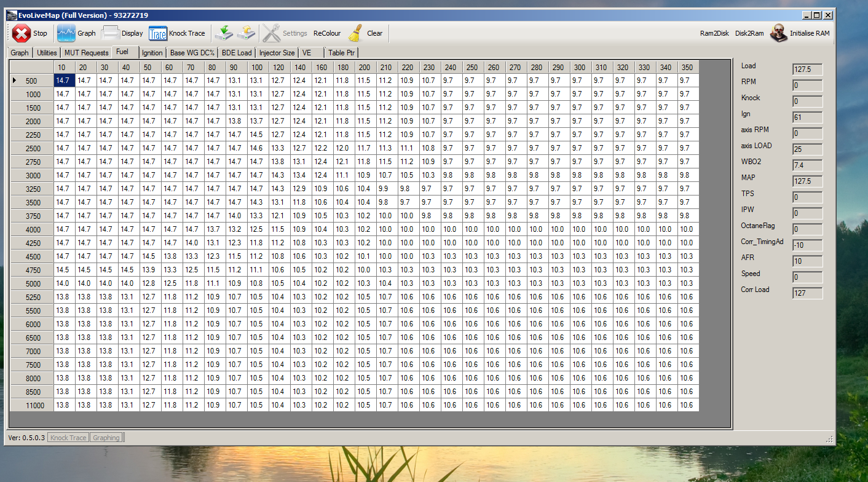Click the 350 load column header
The height and width of the screenshot is (482, 868).
click(x=687, y=67)
